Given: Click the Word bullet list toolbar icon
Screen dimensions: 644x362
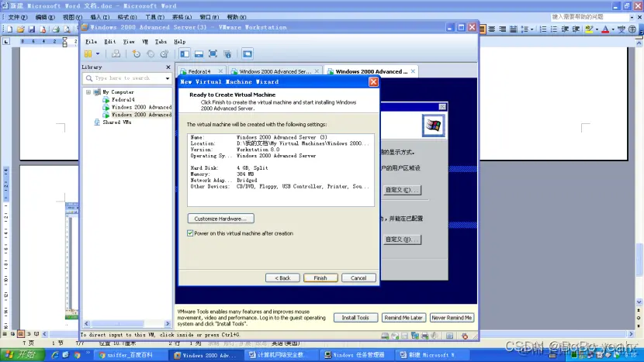Looking at the screenshot, I should (x=554, y=29).
